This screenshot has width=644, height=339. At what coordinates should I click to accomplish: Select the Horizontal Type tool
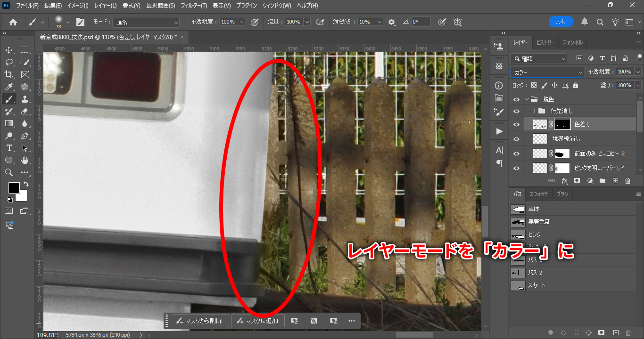coord(9,148)
